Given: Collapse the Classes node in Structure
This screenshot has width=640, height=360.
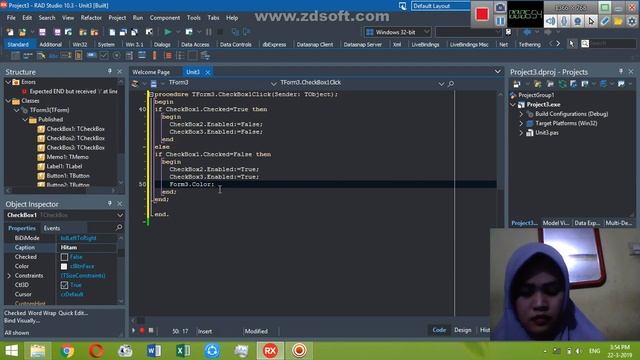Looking at the screenshot, I should tap(8, 100).
